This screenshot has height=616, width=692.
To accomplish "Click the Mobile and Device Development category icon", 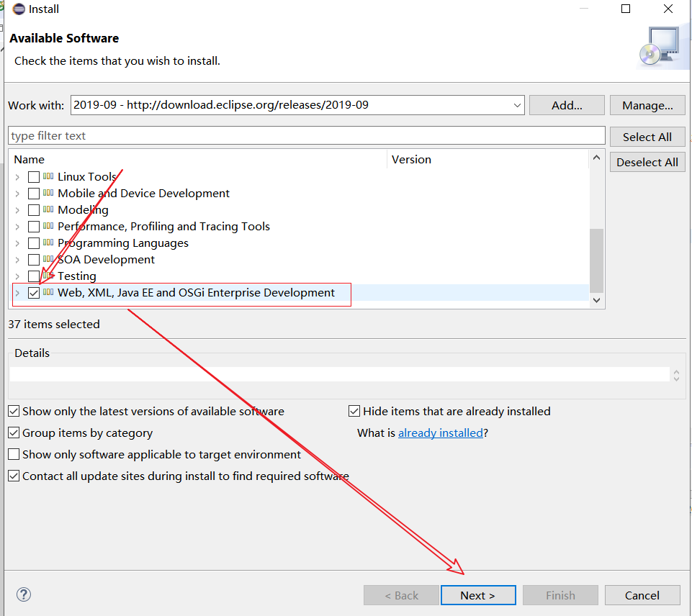I will (48, 193).
